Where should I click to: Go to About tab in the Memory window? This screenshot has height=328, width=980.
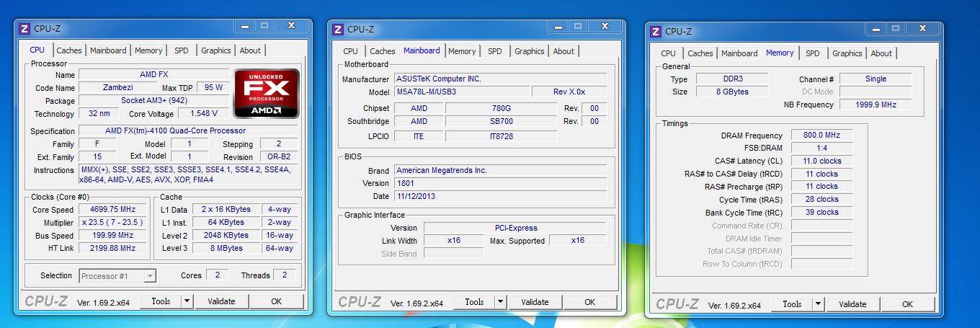(x=881, y=53)
